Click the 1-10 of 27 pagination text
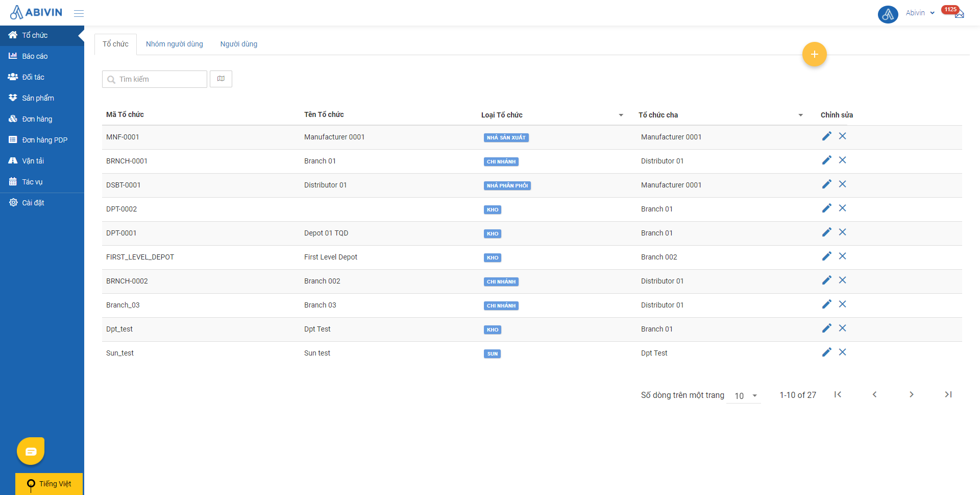980x495 pixels. click(x=798, y=395)
